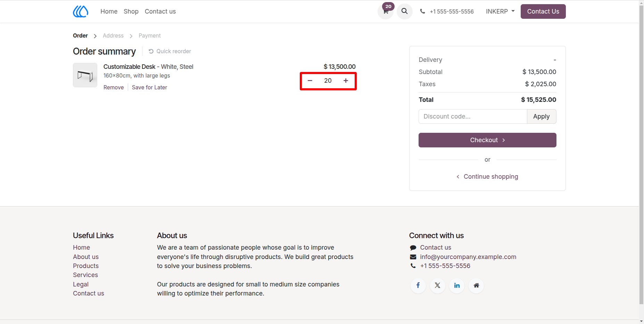Screen dimensions: 644x324
Task: Click the purple Contact Us button
Action: click(543, 11)
